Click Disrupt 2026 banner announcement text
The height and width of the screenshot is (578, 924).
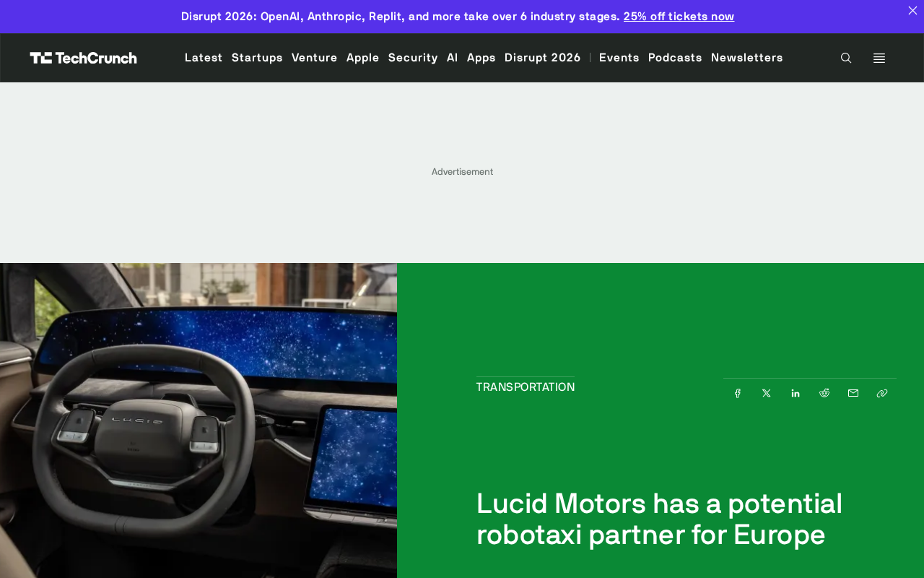pyautogui.click(x=401, y=16)
